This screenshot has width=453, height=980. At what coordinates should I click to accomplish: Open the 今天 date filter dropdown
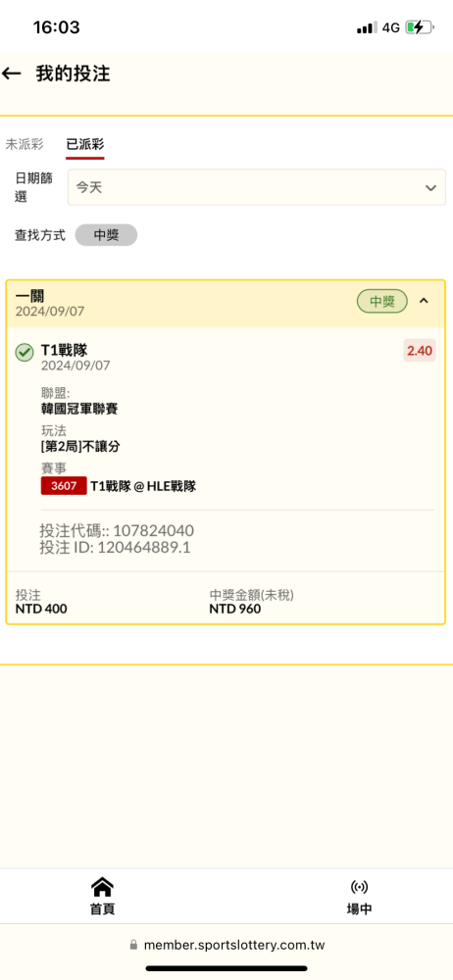coord(257,187)
